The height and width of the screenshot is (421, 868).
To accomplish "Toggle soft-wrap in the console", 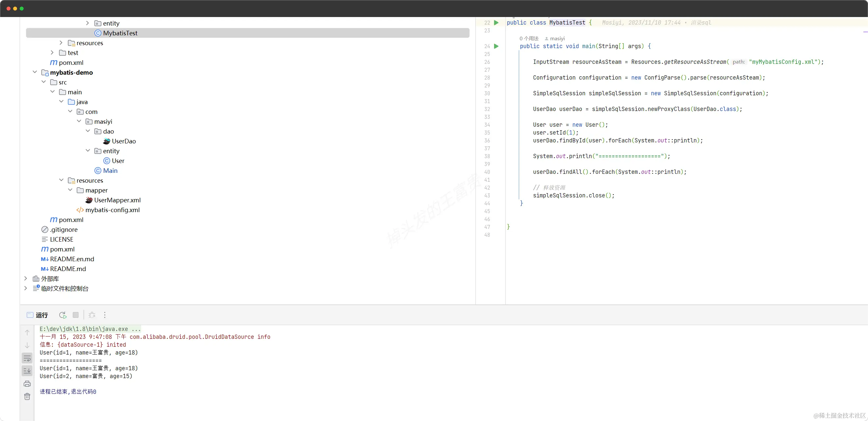I will [27, 358].
